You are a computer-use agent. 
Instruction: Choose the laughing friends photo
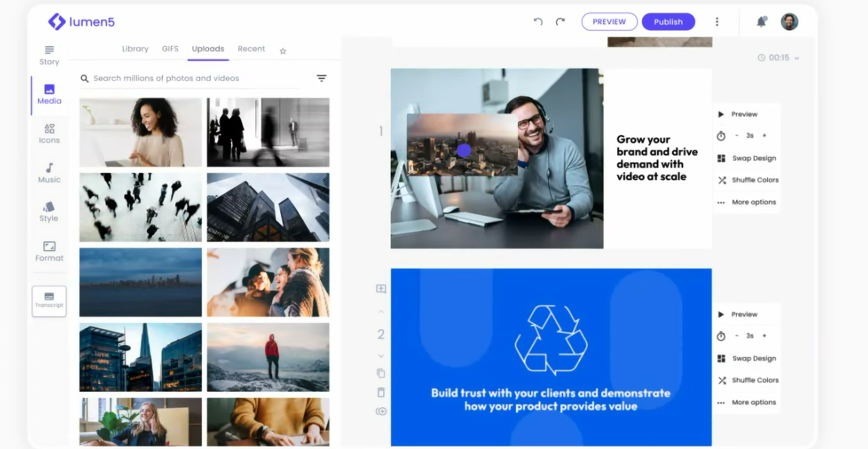pyautogui.click(x=268, y=283)
